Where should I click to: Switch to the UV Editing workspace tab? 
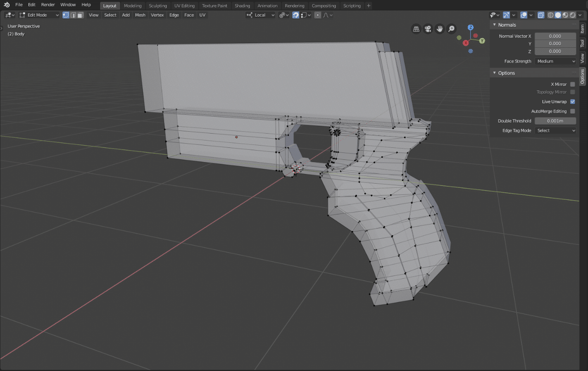[x=185, y=6]
